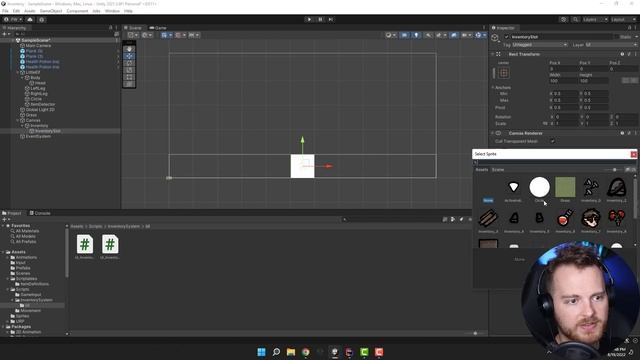Image resolution: width=640 pixels, height=360 pixels.
Task: Toggle scene audio in the Scene toolbar
Action: (428, 35)
